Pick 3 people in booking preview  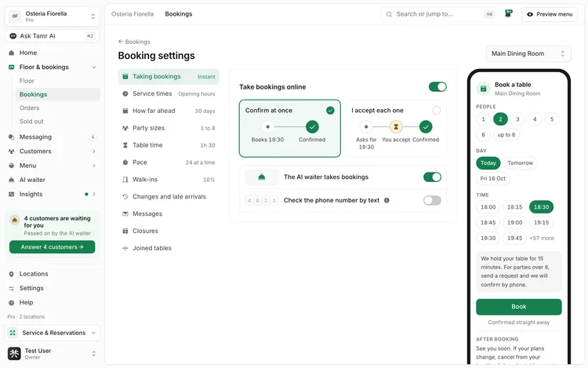click(517, 119)
